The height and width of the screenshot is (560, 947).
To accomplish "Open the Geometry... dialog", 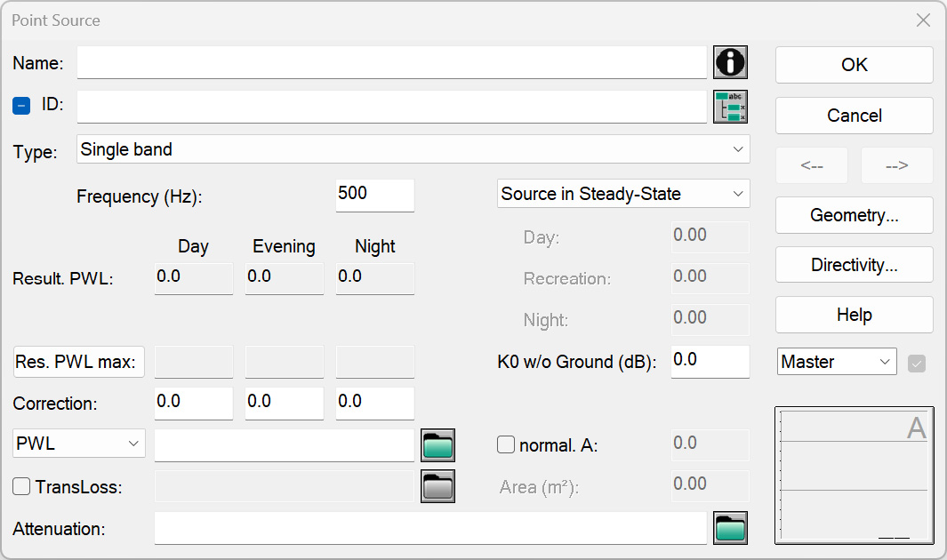I will [x=854, y=215].
